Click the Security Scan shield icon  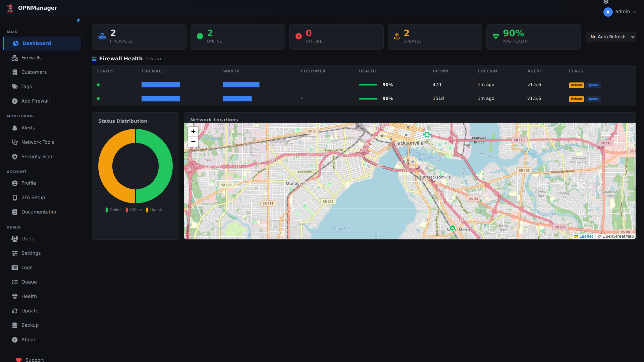15,157
